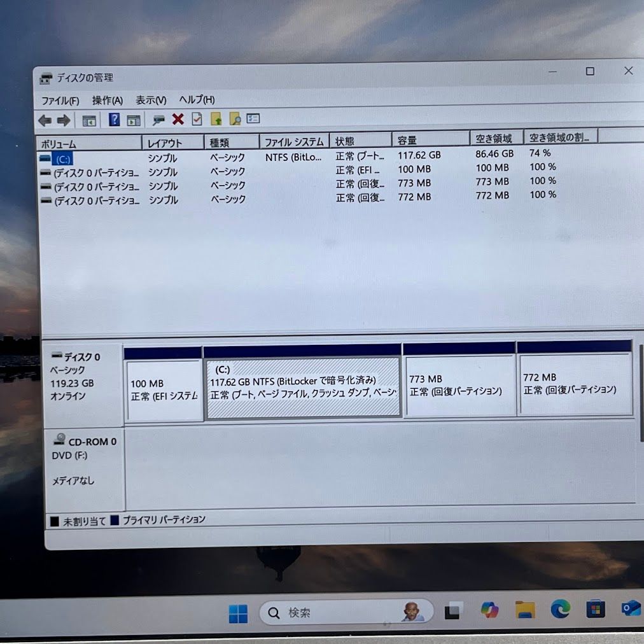Click the 検索 taskbar search box
The image size is (644, 644).
[337, 612]
